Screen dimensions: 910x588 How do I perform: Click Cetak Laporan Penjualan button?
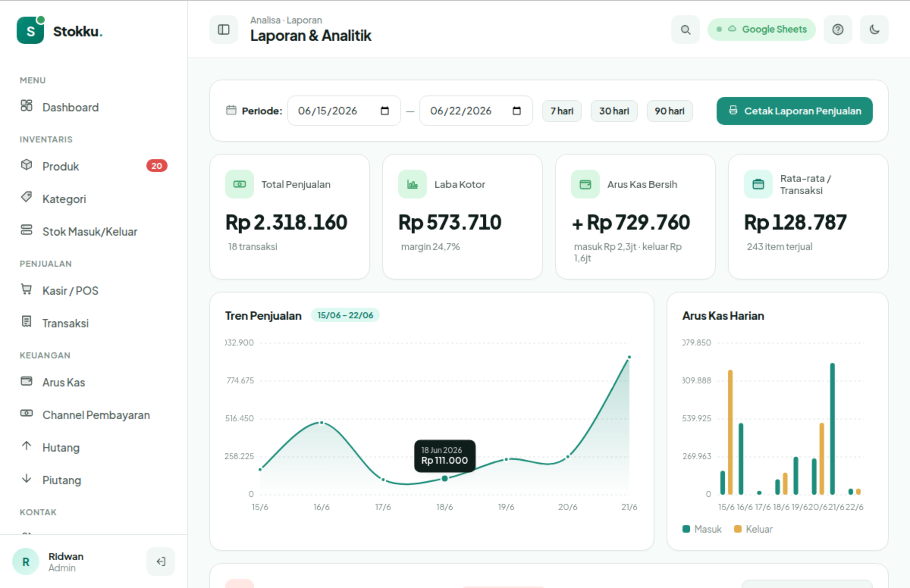pyautogui.click(x=794, y=111)
